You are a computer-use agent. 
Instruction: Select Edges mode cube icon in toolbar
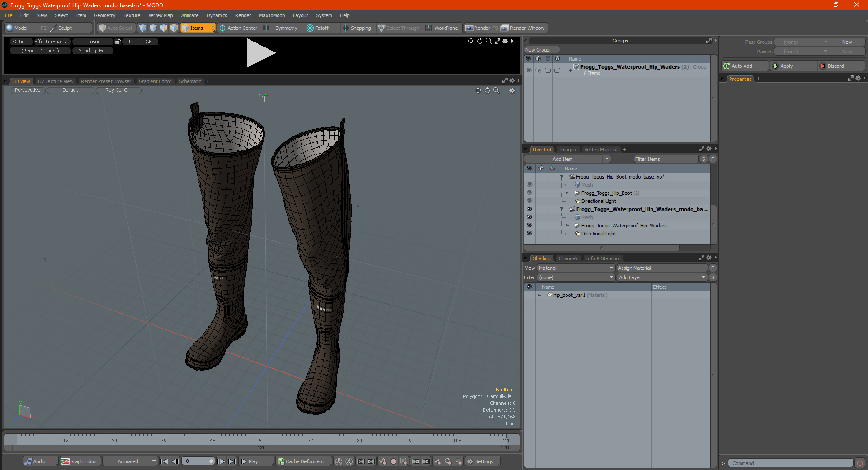coord(153,28)
